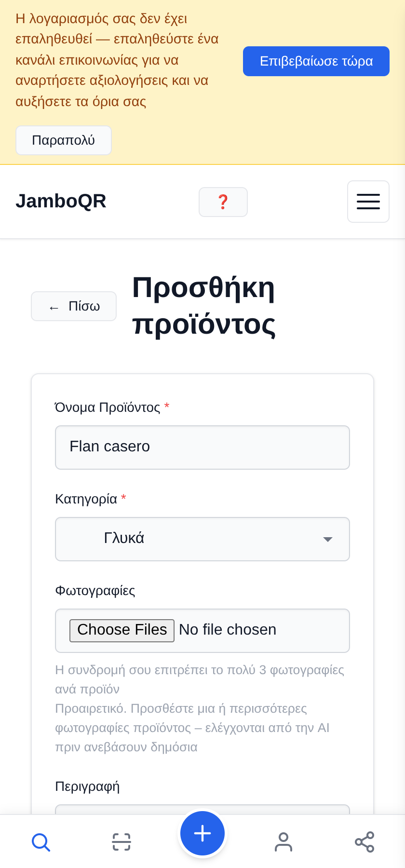405x868 pixels.
Task: Open the hamburger navigation menu
Action: (x=368, y=202)
